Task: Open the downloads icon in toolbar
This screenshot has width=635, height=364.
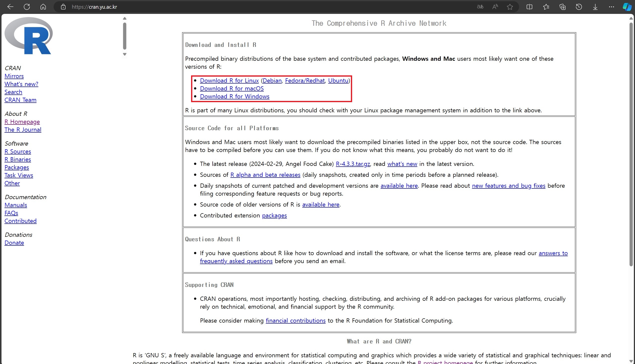Action: [595, 7]
